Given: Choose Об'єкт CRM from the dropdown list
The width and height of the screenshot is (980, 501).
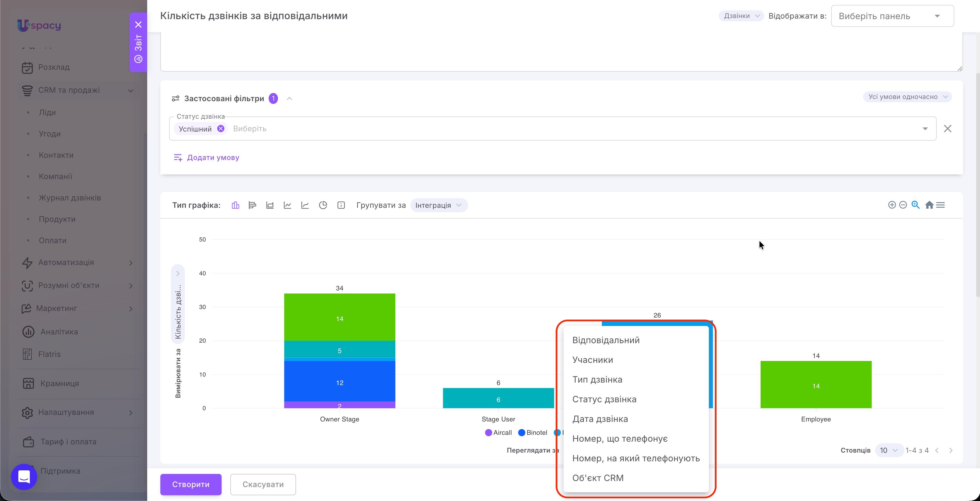Looking at the screenshot, I should pyautogui.click(x=636, y=478).
